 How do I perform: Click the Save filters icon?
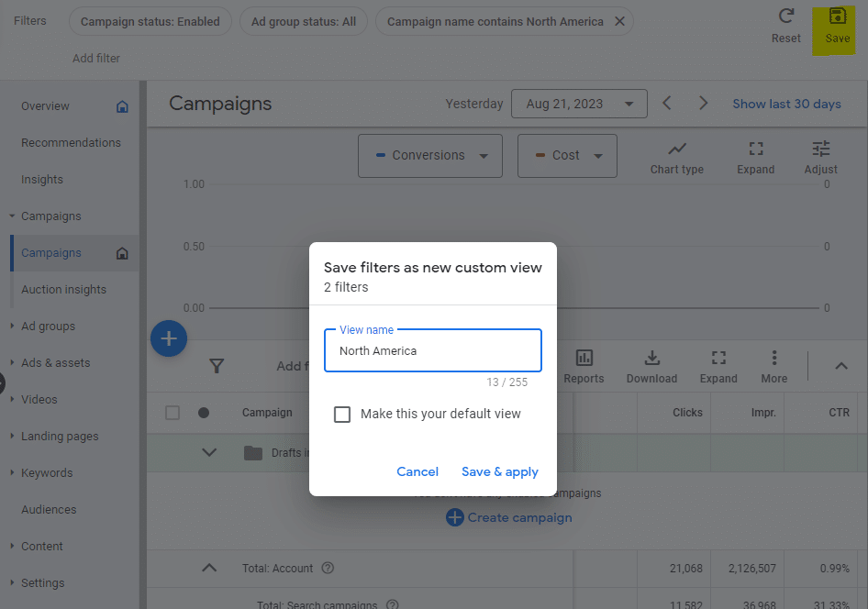click(837, 17)
